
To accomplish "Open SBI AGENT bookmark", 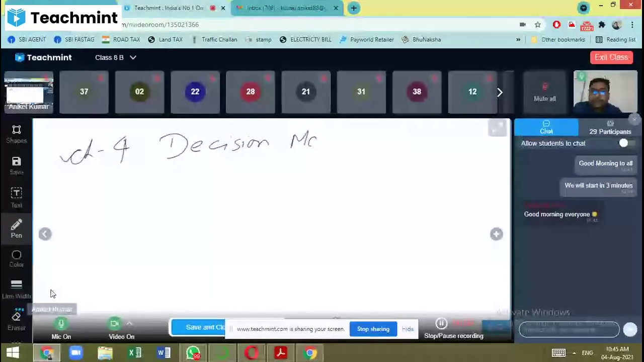I will pos(27,39).
